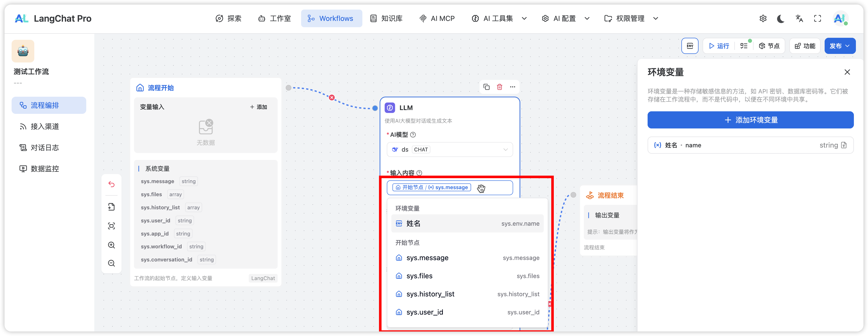Click the zoom in magnifier icon
This screenshot has width=868, height=336.
click(x=111, y=245)
